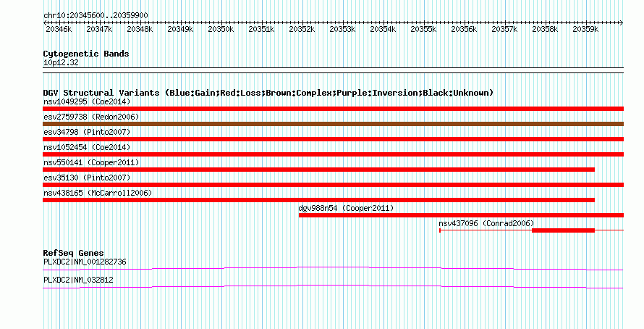The image size is (644, 329).
Task: Click the PLXDC2 NM_001282736 magenta gene track line
Action: tap(333, 269)
